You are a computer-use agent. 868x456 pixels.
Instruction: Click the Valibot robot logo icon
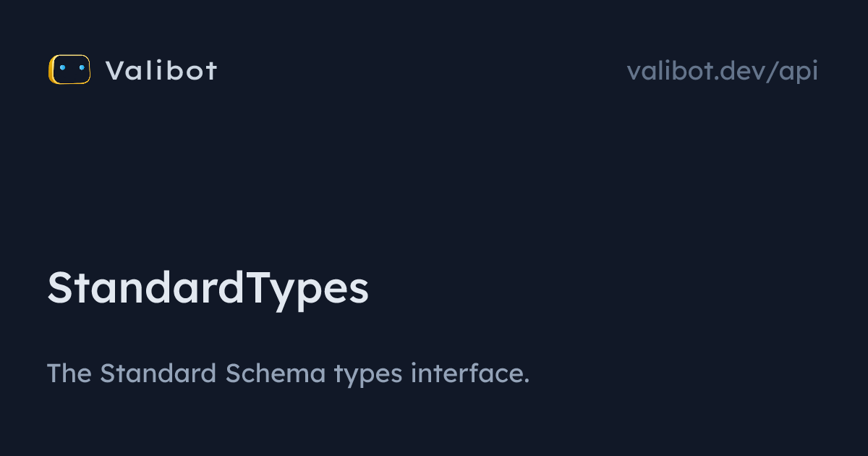[x=69, y=69]
